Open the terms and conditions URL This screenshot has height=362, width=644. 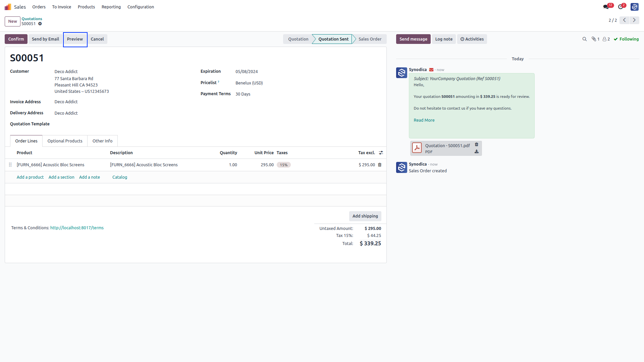click(x=77, y=228)
